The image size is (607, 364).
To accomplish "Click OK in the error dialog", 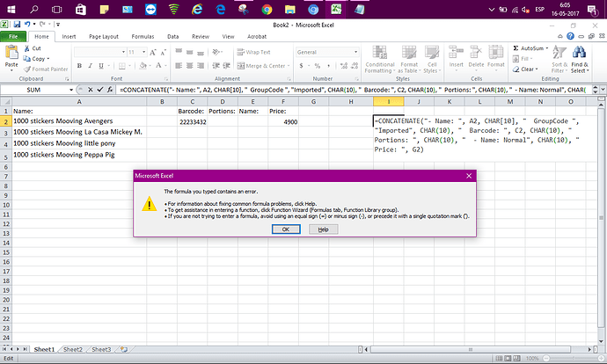I will [286, 229].
